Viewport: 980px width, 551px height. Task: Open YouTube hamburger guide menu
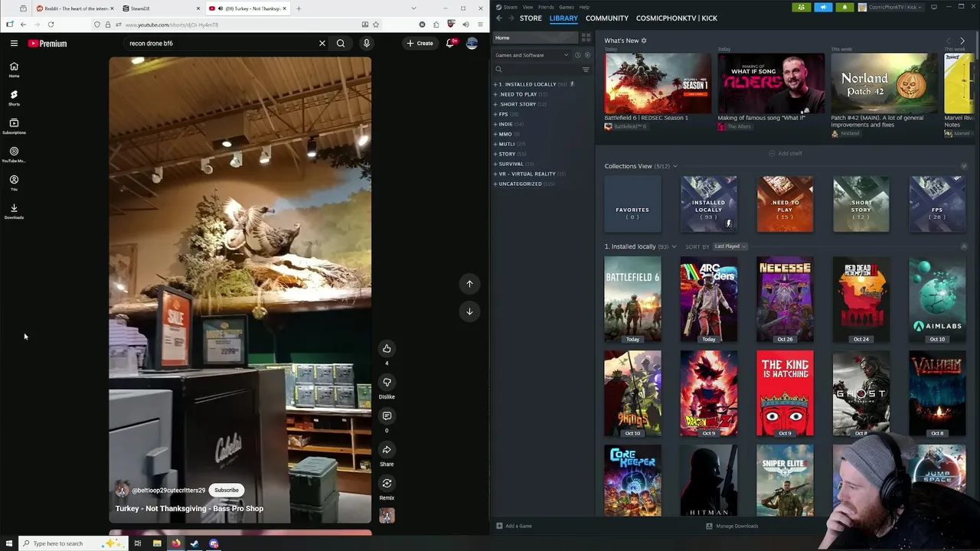point(14,44)
